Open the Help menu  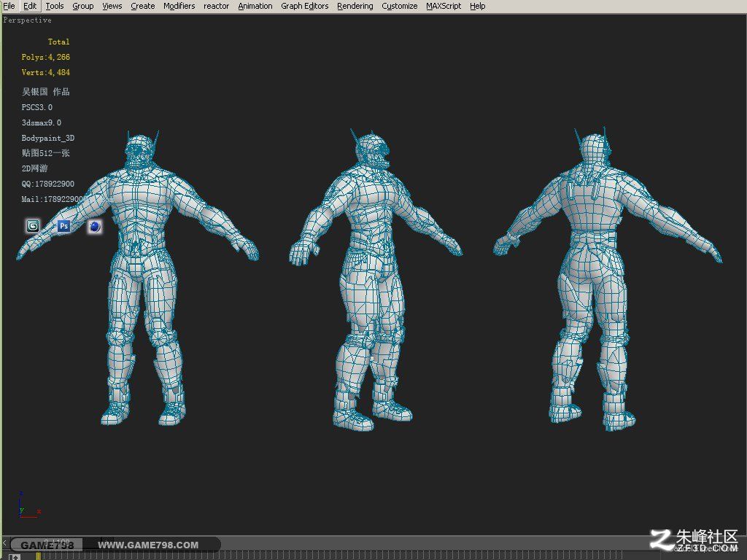coord(477,6)
